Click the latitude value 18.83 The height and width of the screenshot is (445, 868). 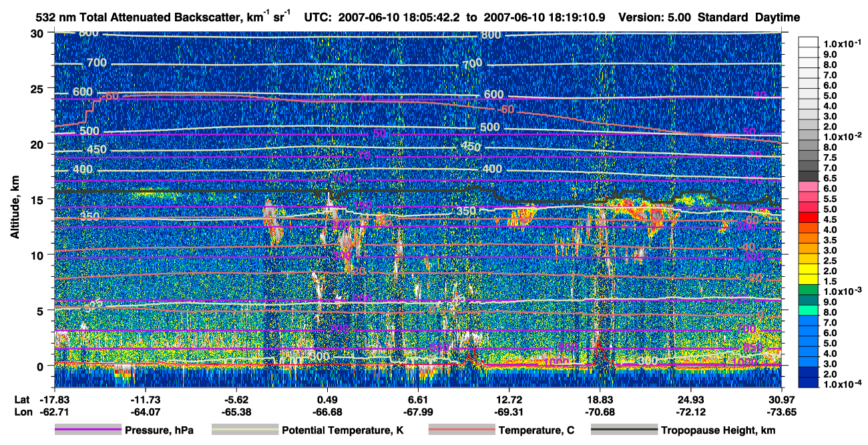tap(600, 400)
